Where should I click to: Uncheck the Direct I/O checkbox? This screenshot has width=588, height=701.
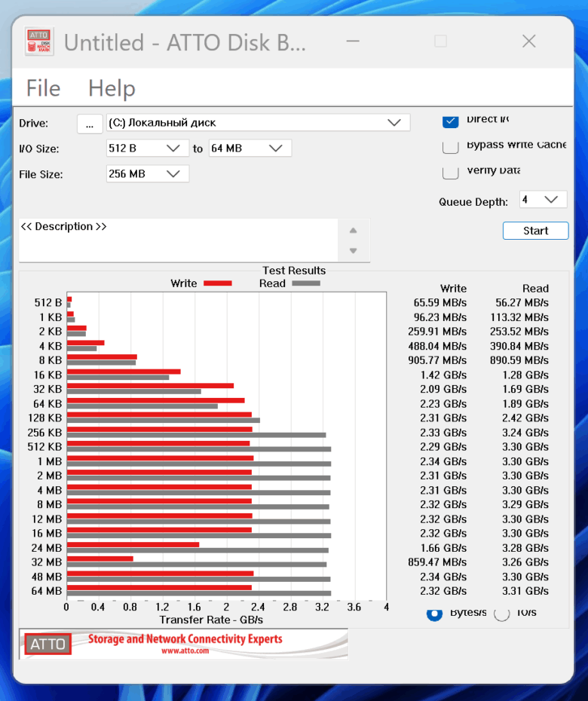point(450,121)
